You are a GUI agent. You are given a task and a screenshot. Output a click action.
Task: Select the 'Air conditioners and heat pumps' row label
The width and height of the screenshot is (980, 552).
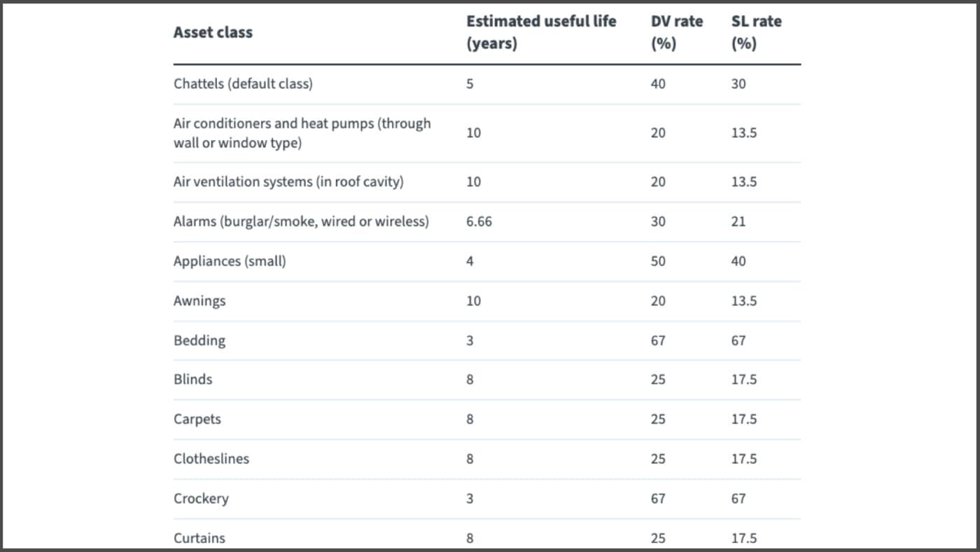coord(302,132)
